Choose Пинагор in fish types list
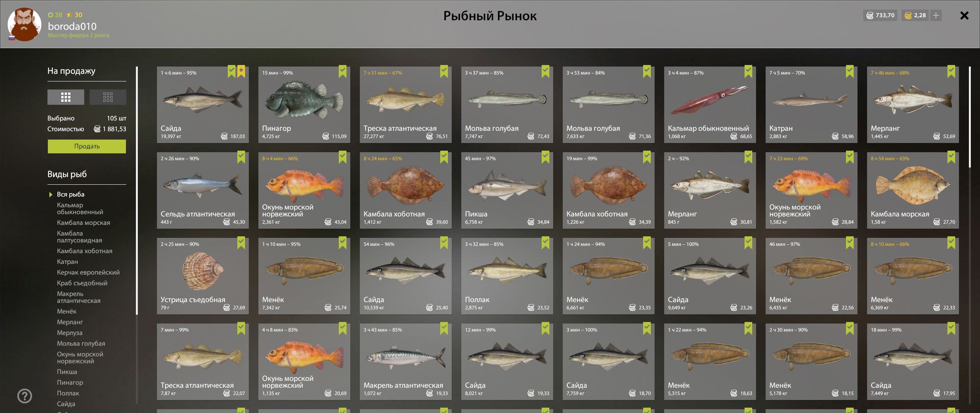This screenshot has width=980, height=413. (70, 382)
